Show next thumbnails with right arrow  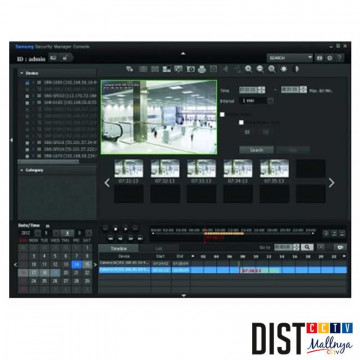point(331,183)
